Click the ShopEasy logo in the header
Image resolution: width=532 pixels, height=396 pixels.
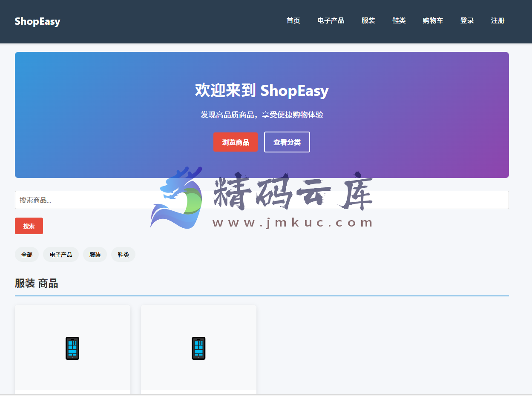point(37,21)
